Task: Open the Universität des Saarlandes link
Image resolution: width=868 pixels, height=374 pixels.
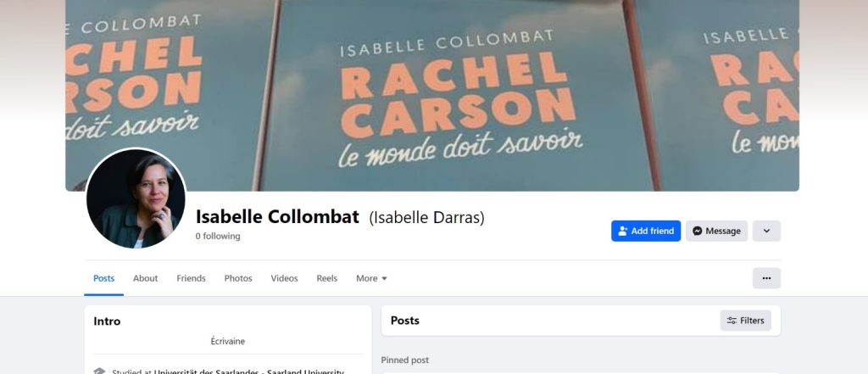Action: point(248,371)
